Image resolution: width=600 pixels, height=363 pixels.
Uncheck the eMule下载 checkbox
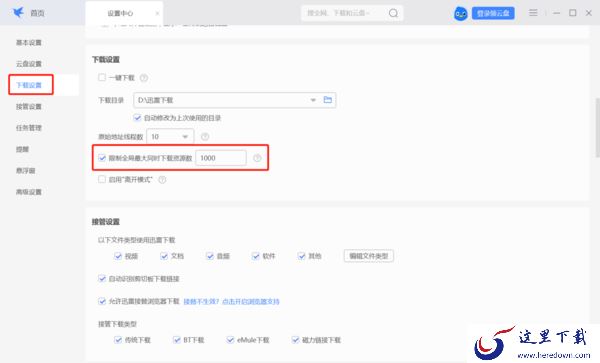click(x=230, y=340)
